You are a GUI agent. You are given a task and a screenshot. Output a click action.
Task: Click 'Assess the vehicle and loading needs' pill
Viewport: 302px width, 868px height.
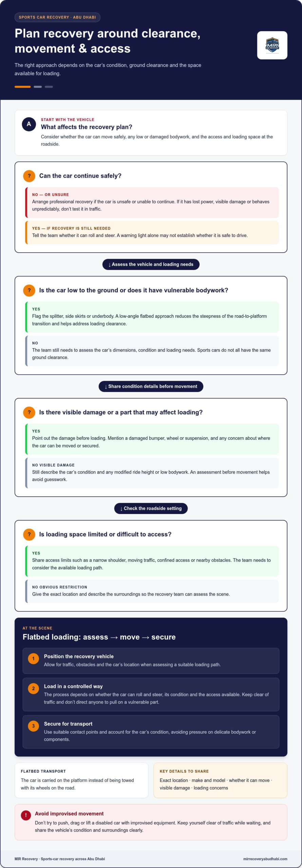pos(151,264)
